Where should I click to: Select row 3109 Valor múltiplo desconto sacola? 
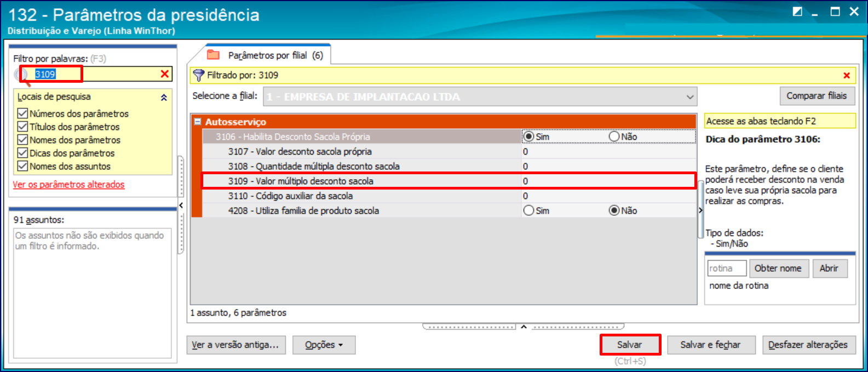pos(449,181)
